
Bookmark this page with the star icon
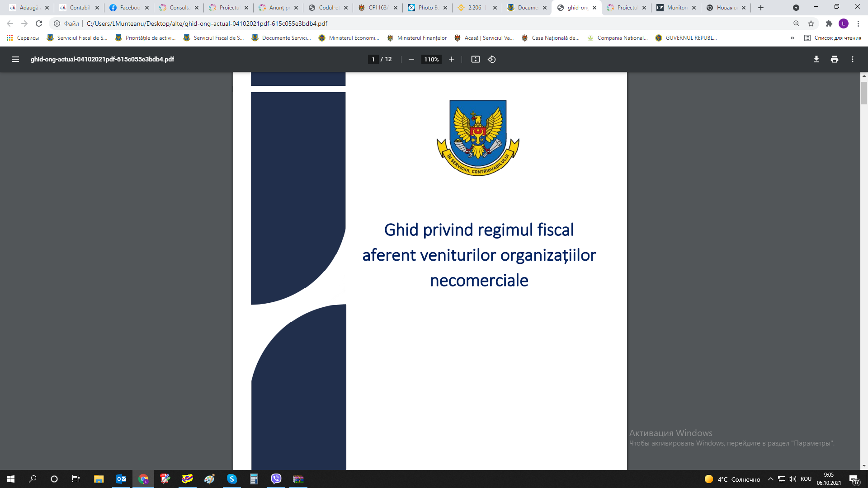tap(811, 23)
